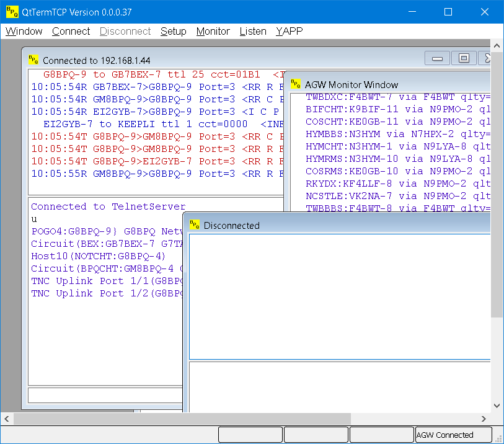Click the vertical scrollbar down arrow
Viewport: 504px width, 444px height.
click(497, 406)
